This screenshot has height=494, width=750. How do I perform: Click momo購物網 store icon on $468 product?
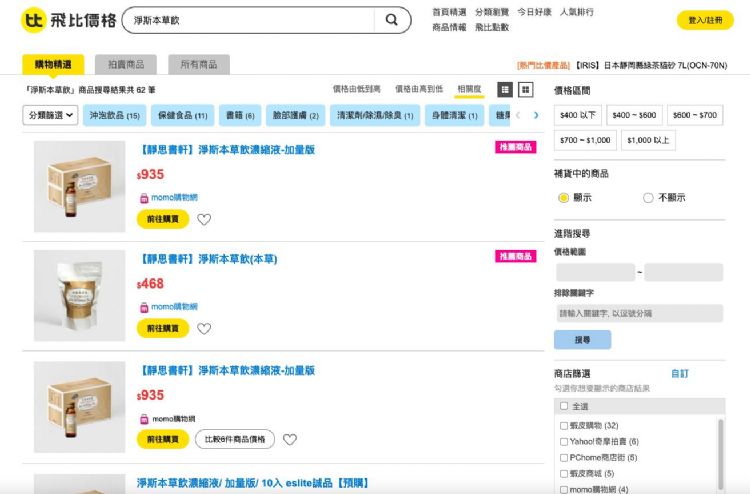[x=144, y=307]
